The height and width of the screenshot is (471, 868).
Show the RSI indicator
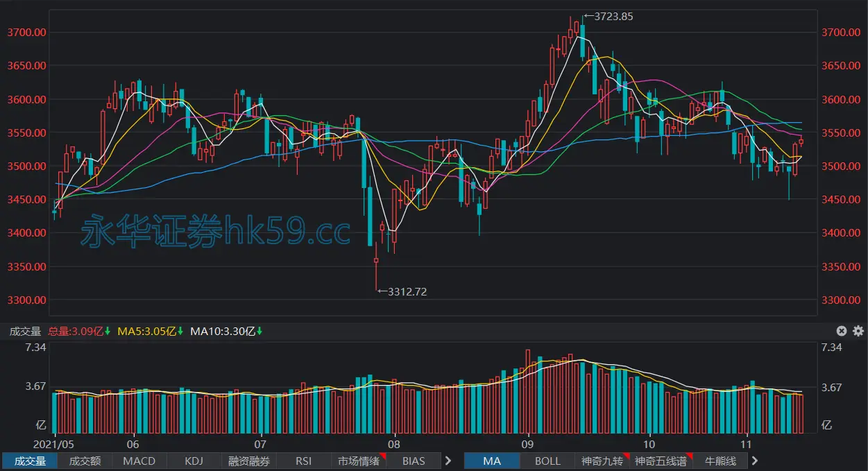pos(304,461)
